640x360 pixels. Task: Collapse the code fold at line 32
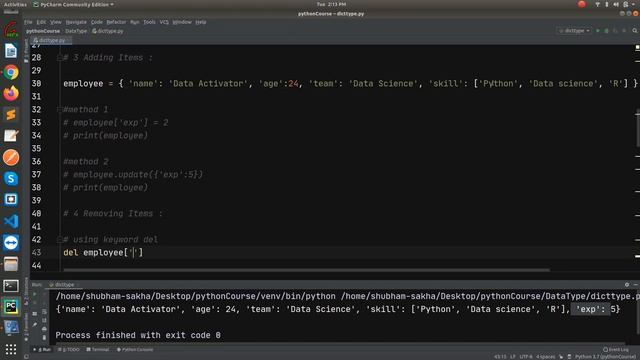pos(60,109)
